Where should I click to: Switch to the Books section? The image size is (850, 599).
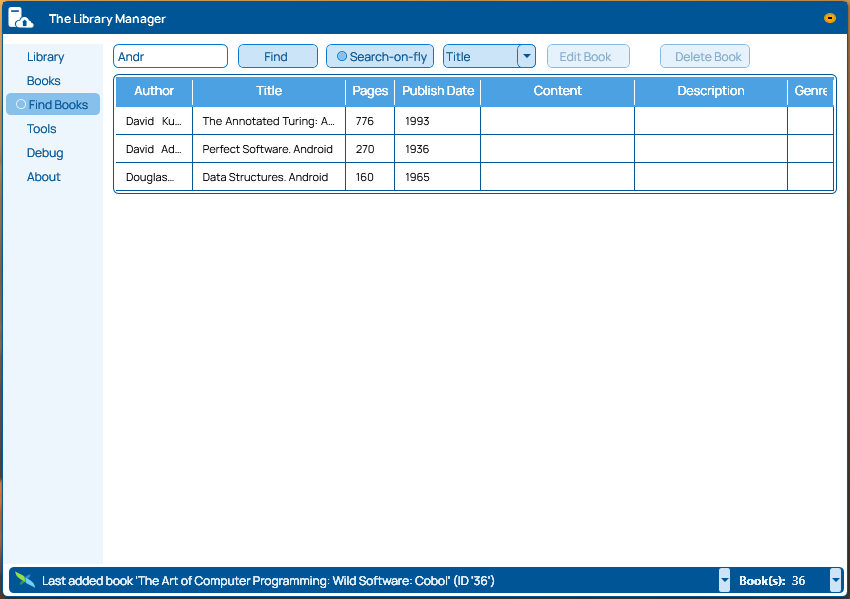[43, 80]
